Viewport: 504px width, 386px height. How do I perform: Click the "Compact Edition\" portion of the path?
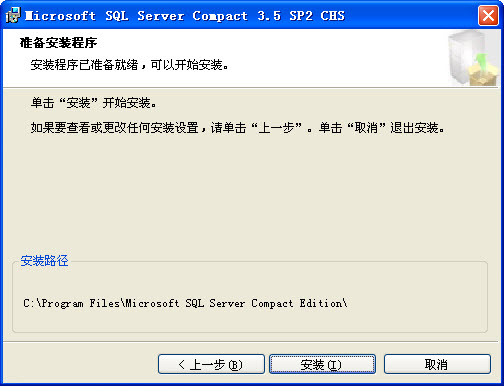[299, 303]
